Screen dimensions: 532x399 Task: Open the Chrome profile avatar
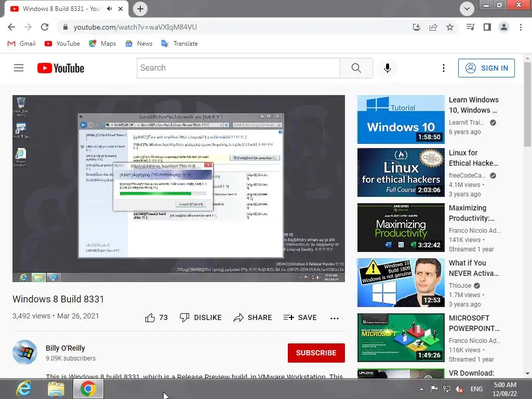click(x=504, y=27)
